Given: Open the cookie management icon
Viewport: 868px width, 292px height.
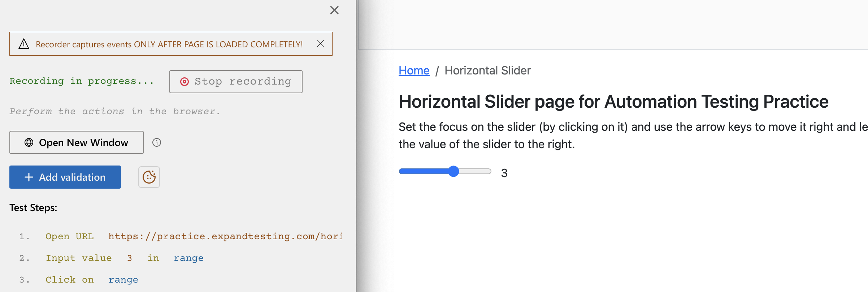Looking at the screenshot, I should tap(149, 177).
